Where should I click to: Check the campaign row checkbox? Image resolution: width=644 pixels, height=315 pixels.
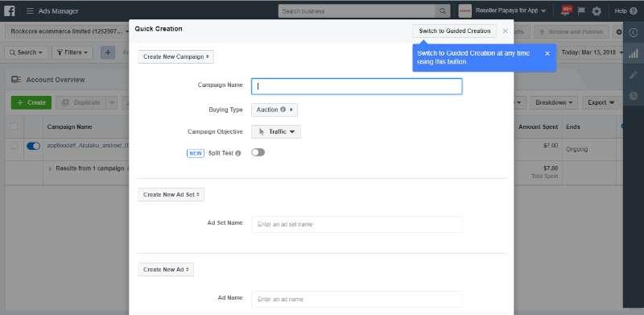pyautogui.click(x=14, y=146)
